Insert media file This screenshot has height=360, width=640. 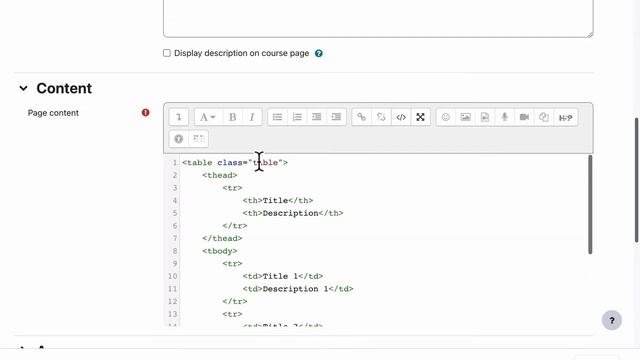point(485,117)
